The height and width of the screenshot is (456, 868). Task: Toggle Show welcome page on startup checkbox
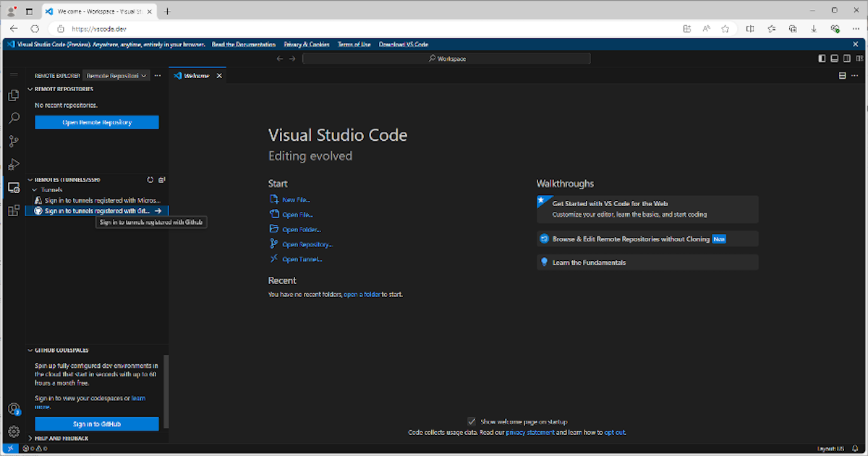click(x=472, y=421)
